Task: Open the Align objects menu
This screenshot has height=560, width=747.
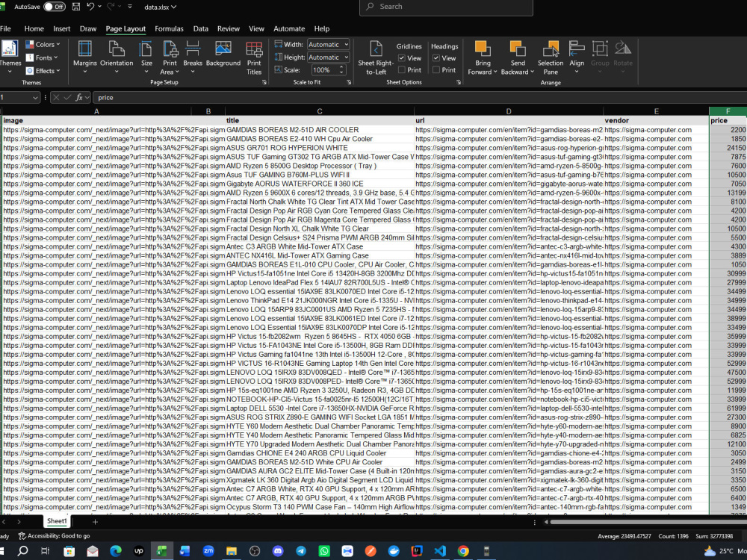Action: (577, 57)
